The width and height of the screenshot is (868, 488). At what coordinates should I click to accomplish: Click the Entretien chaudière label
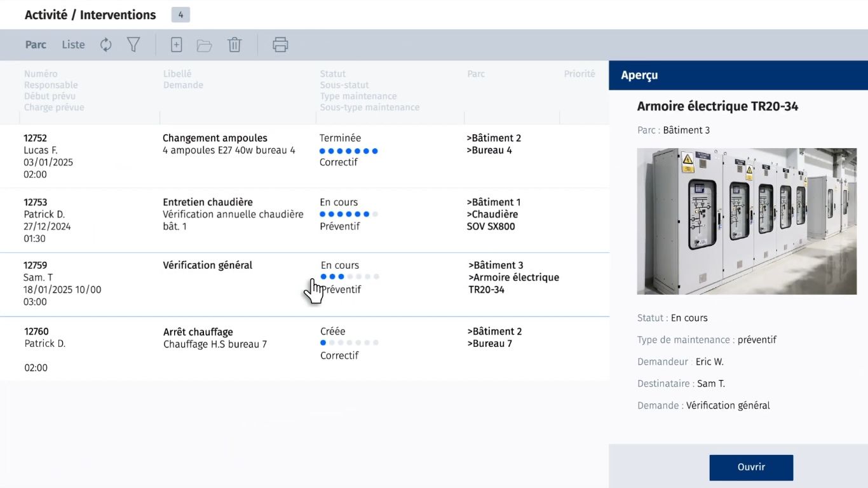208,202
